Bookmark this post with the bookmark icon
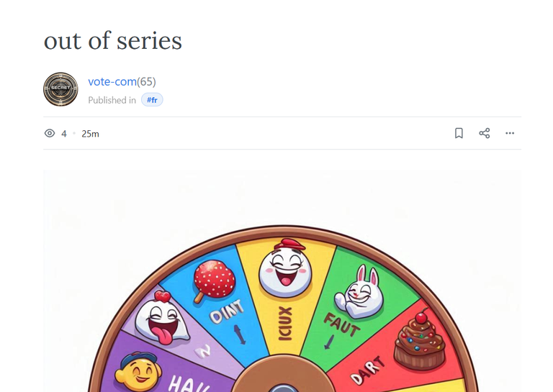This screenshot has height=392, width=553. click(x=459, y=133)
